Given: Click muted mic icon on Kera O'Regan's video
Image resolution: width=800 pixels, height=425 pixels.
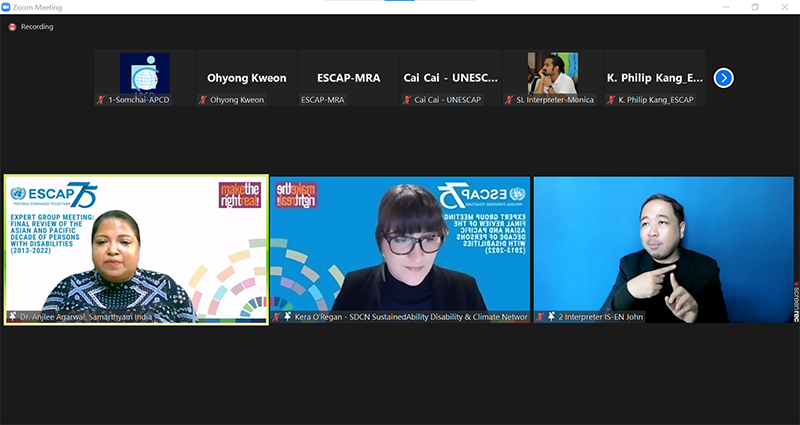Looking at the screenshot, I should (x=277, y=317).
